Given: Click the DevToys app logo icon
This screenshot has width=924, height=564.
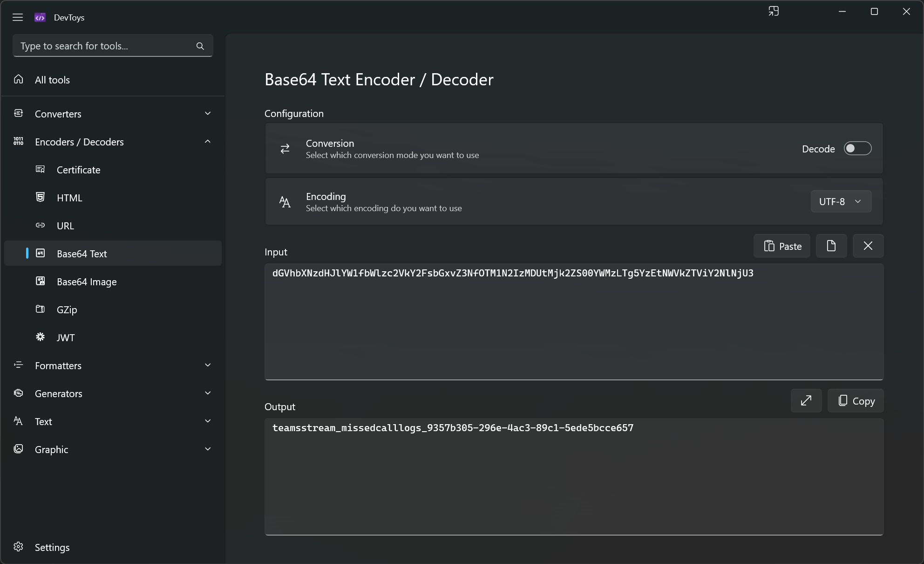Looking at the screenshot, I should (x=40, y=17).
